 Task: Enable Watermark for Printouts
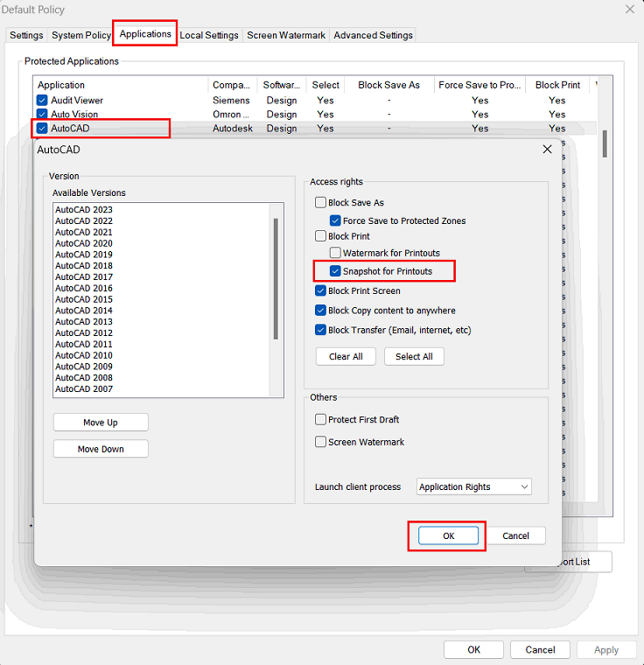point(335,253)
